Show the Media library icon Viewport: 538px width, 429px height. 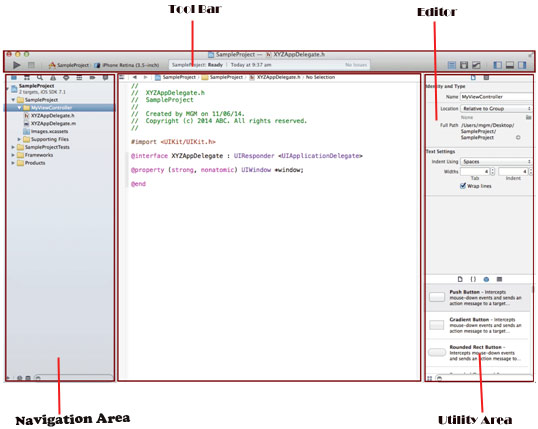coord(499,279)
